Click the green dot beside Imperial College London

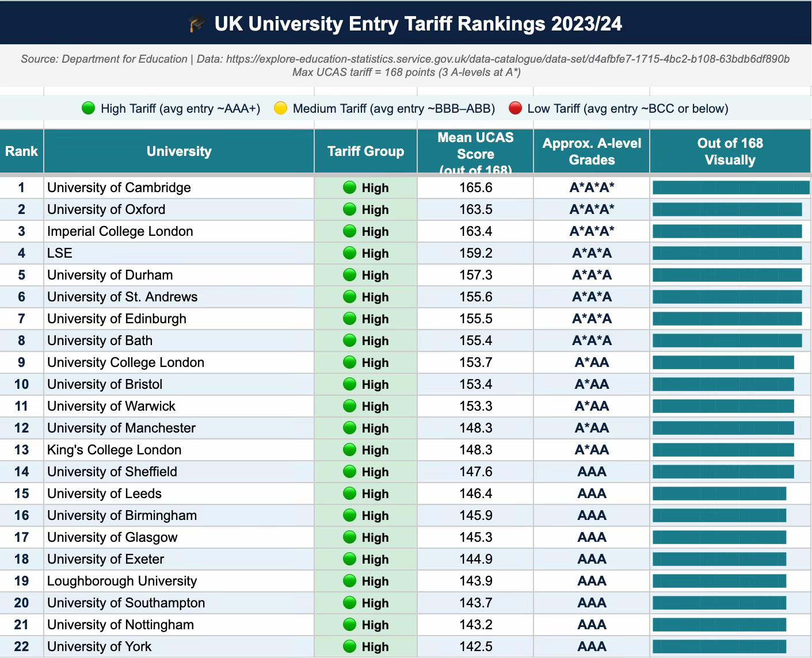[x=349, y=231]
